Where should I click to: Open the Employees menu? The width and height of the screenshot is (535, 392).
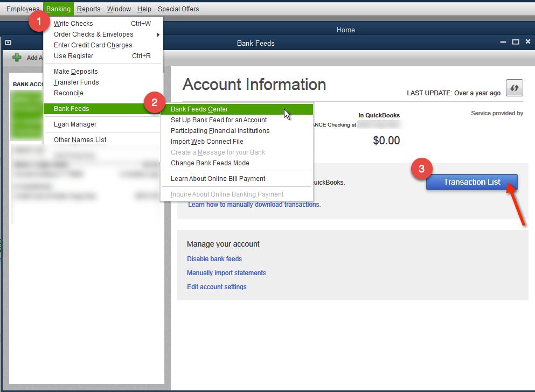[x=23, y=9]
